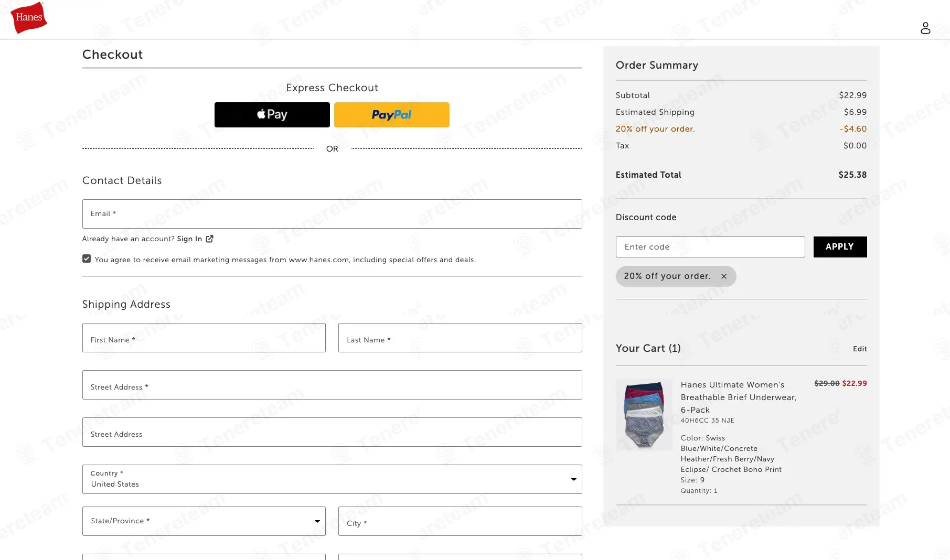Expand the State/Province dropdown
Viewport: 950px width, 560px height.
click(204, 521)
